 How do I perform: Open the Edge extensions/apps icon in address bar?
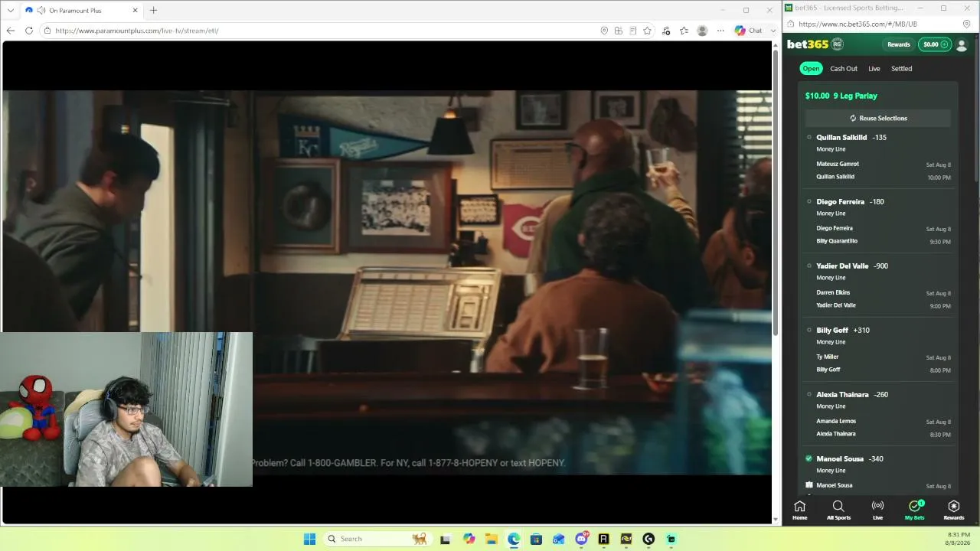[x=619, y=31]
